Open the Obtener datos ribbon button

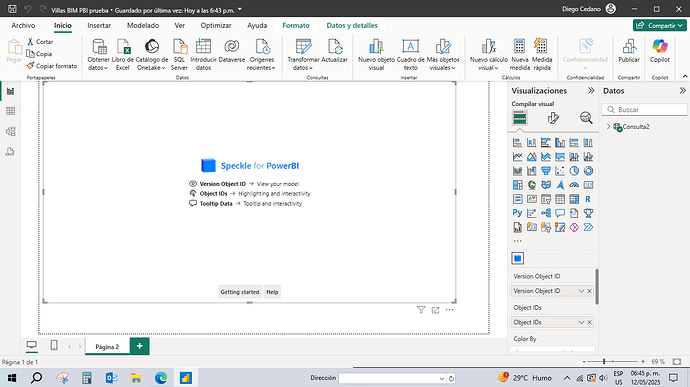pyautogui.click(x=99, y=55)
